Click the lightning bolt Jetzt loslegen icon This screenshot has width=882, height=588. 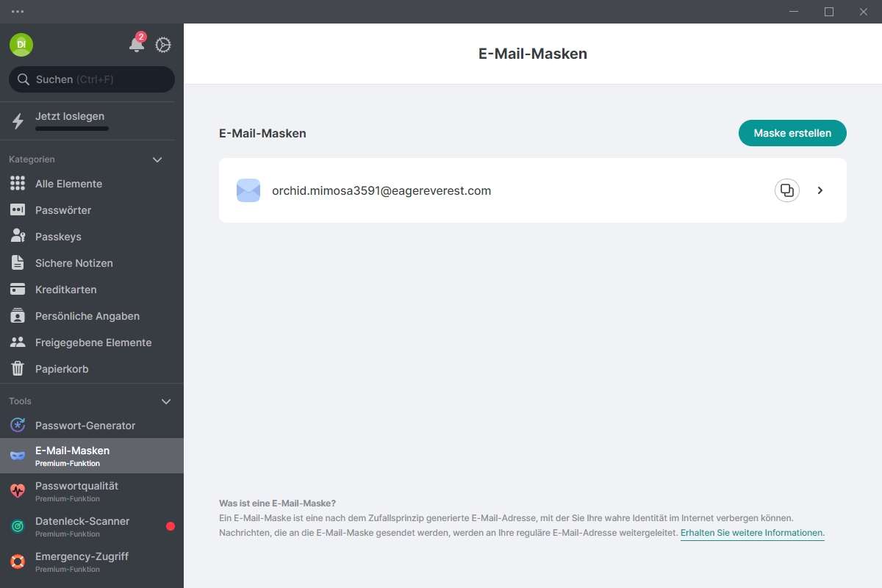pyautogui.click(x=18, y=122)
